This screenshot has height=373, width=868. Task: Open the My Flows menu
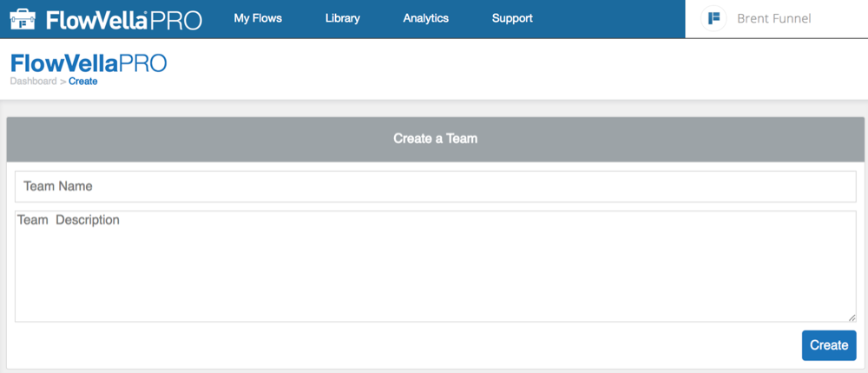pyautogui.click(x=258, y=18)
